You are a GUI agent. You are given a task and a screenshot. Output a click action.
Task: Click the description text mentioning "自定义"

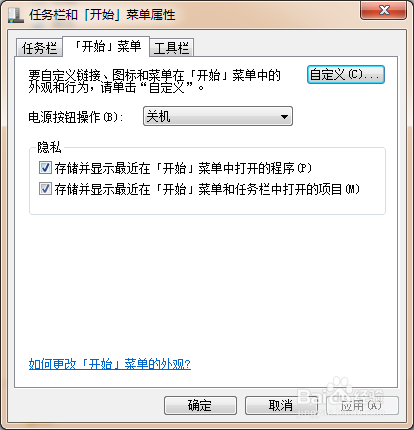(154, 81)
